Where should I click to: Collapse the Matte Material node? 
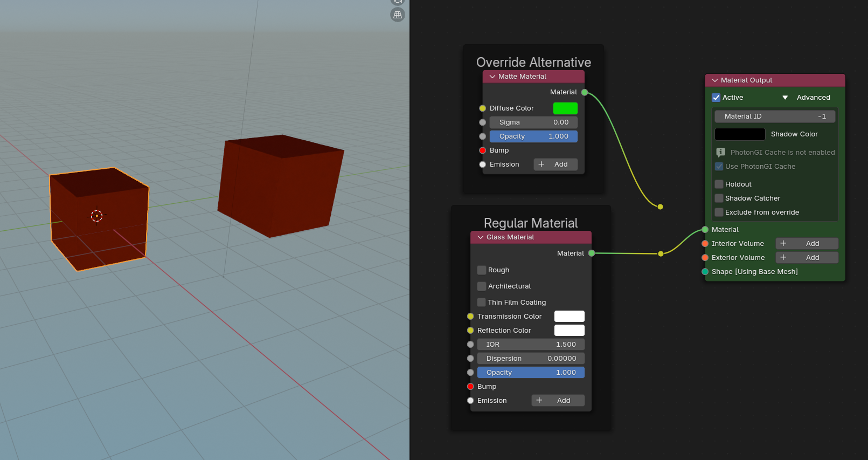click(x=492, y=77)
